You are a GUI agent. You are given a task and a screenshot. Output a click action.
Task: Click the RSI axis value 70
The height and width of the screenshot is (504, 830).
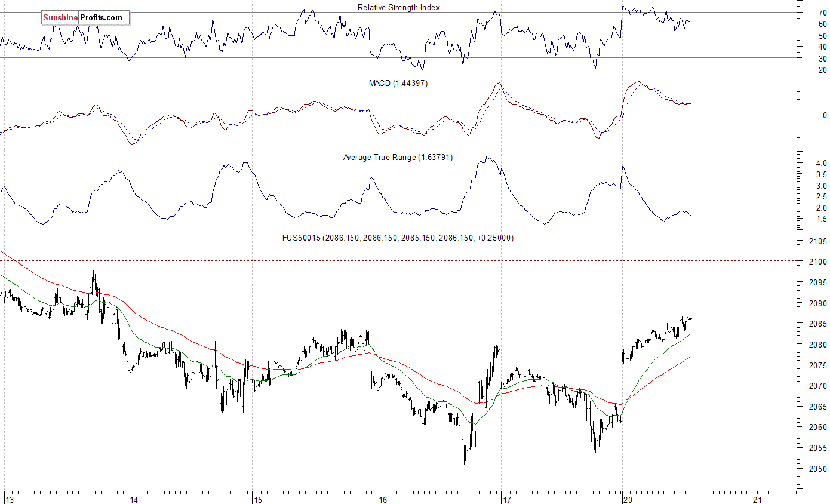tap(822, 13)
